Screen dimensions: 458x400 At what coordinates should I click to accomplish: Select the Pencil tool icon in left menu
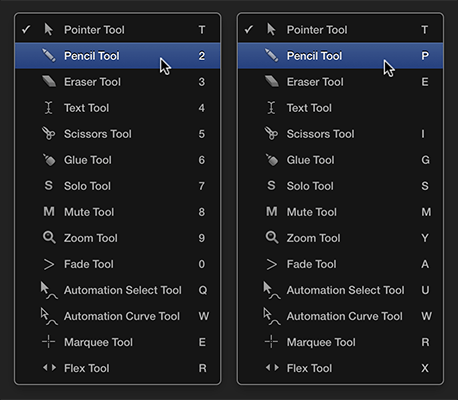coord(49,55)
